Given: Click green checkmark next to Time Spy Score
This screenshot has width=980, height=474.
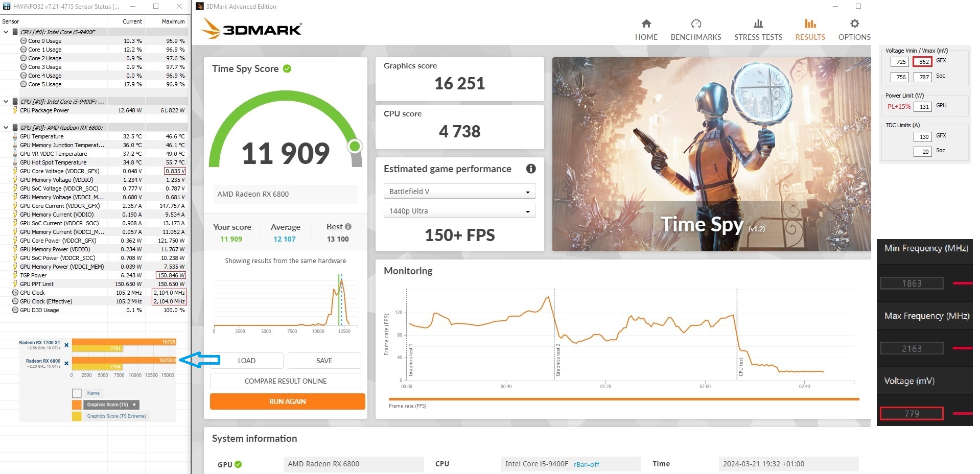Looking at the screenshot, I should click(x=287, y=68).
